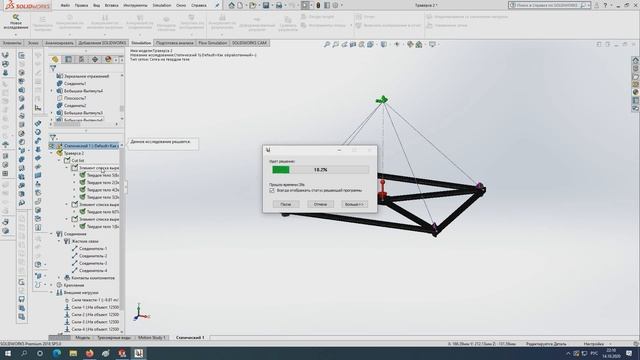This screenshot has width=640, height=360.
Task: Click the Больше>> button in solver dialog
Action: pyautogui.click(x=354, y=204)
